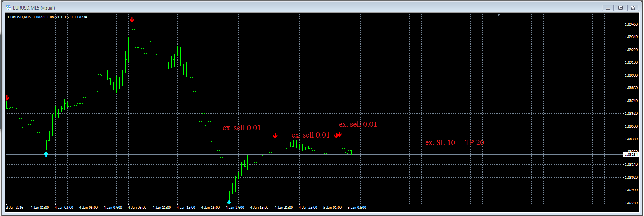Minimize the EURUSD,M15 chart window
This screenshot has height=216, width=644.
click(x=608, y=8)
